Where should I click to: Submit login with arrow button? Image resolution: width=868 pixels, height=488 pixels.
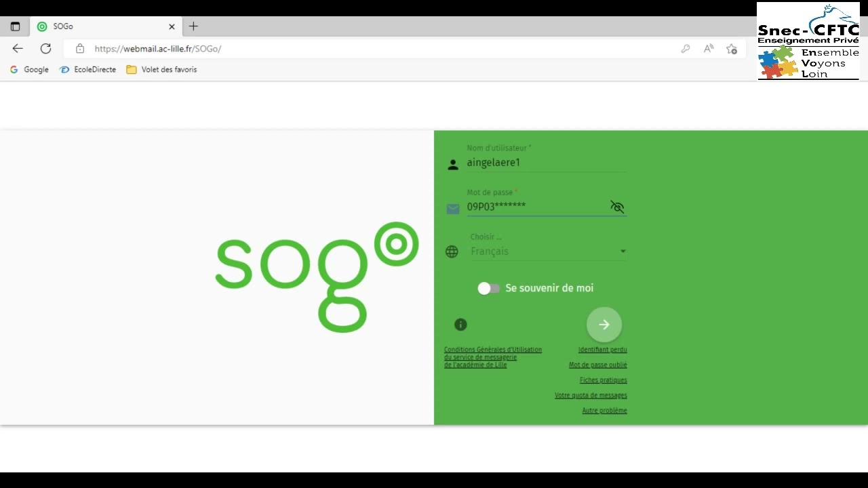604,325
